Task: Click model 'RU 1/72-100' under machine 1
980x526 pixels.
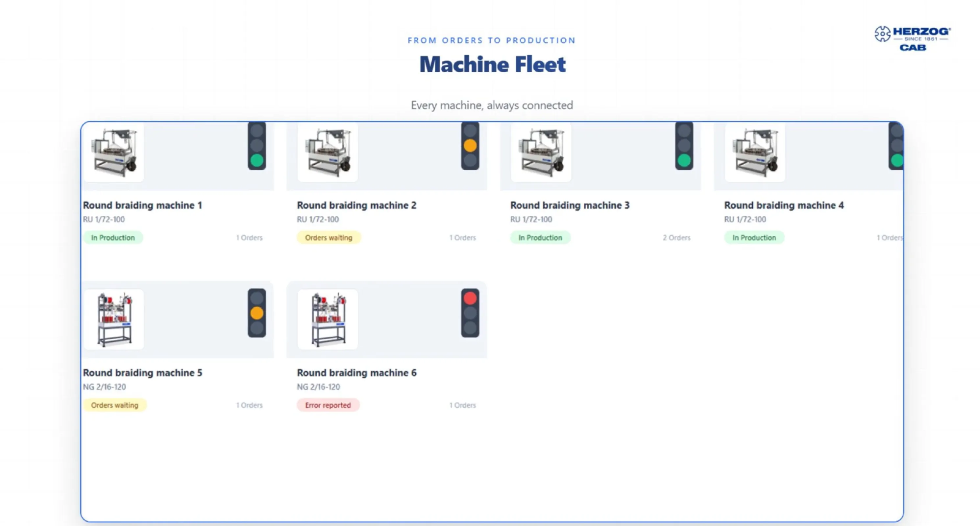Action: [x=104, y=220]
